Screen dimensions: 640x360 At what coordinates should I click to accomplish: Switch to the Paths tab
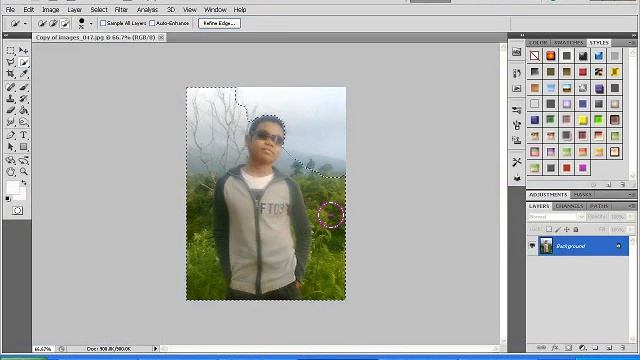coord(599,206)
